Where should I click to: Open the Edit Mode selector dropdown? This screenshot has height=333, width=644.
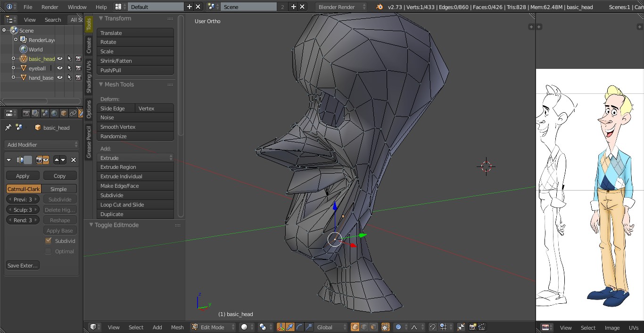point(212,327)
